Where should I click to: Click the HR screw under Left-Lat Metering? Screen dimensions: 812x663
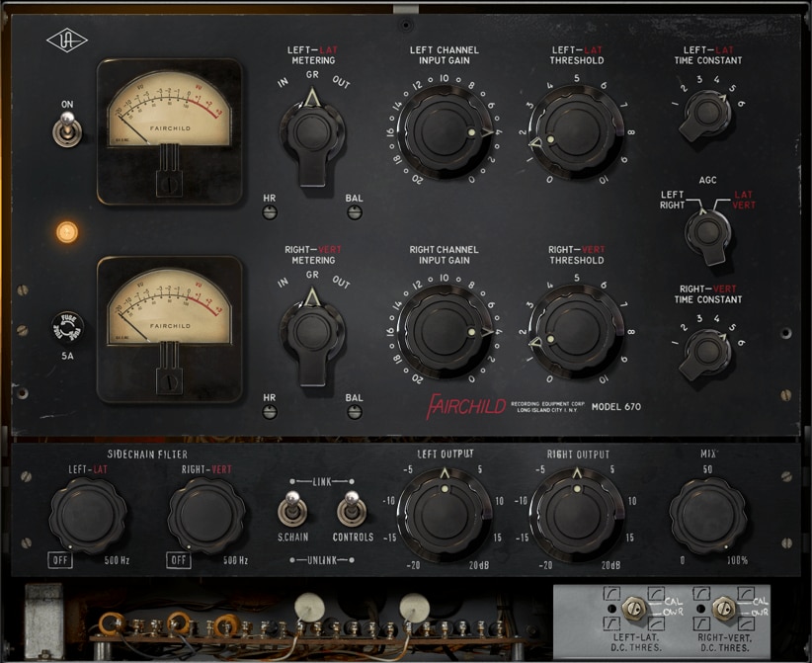pyautogui.click(x=270, y=212)
